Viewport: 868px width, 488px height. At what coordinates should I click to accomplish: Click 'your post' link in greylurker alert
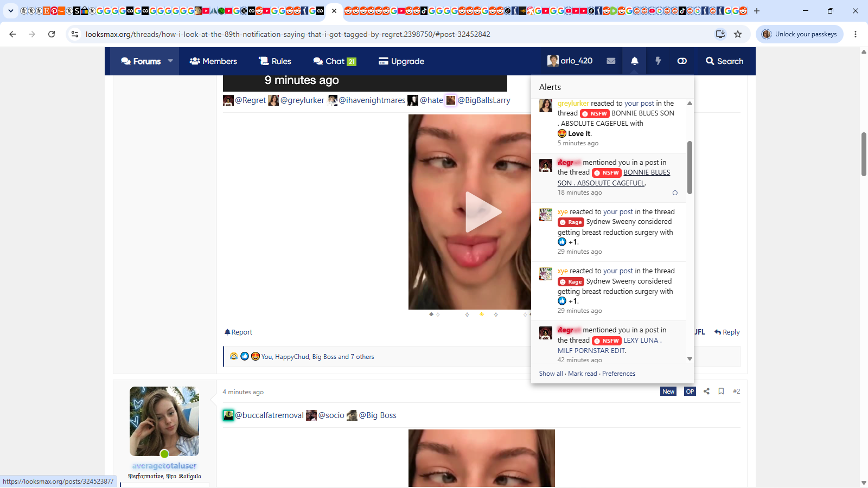[x=639, y=104]
